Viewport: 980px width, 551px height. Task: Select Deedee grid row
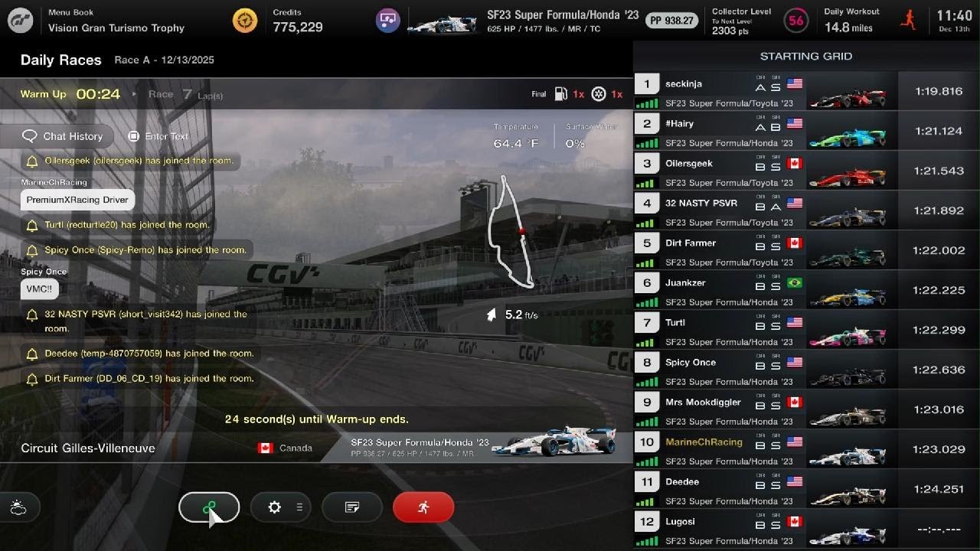pyautogui.click(x=806, y=490)
